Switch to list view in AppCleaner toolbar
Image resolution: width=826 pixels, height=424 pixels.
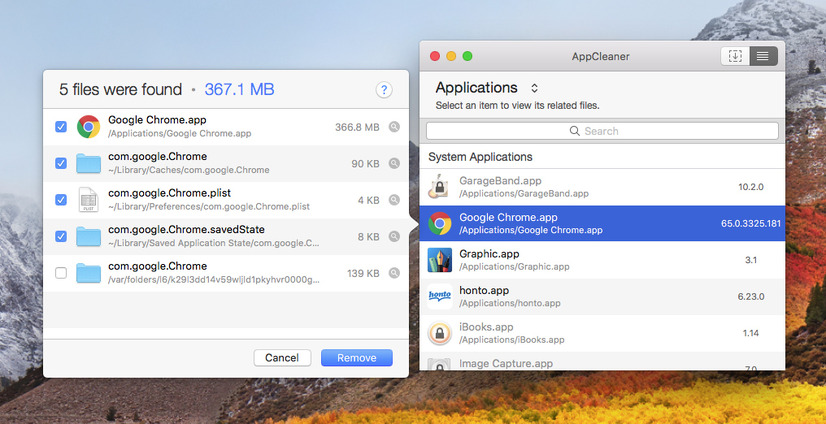pyautogui.click(x=763, y=56)
